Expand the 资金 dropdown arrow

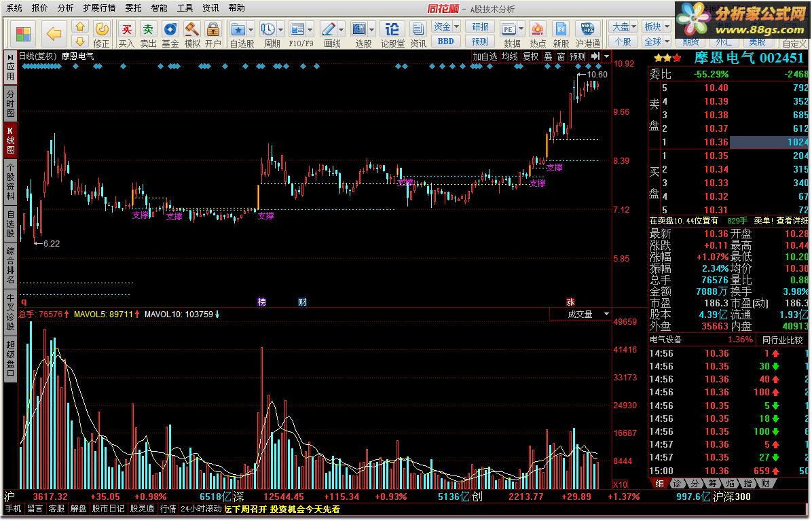[x=456, y=26]
